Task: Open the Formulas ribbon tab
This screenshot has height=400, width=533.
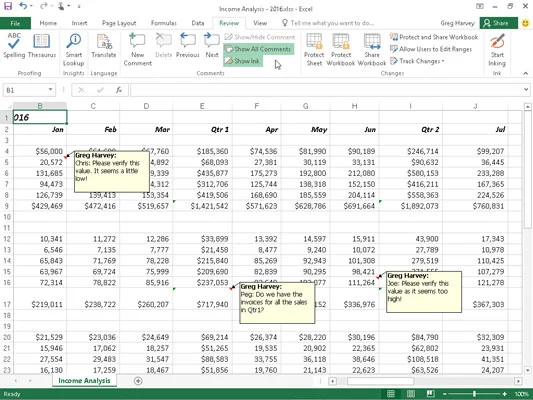Action: tap(164, 23)
